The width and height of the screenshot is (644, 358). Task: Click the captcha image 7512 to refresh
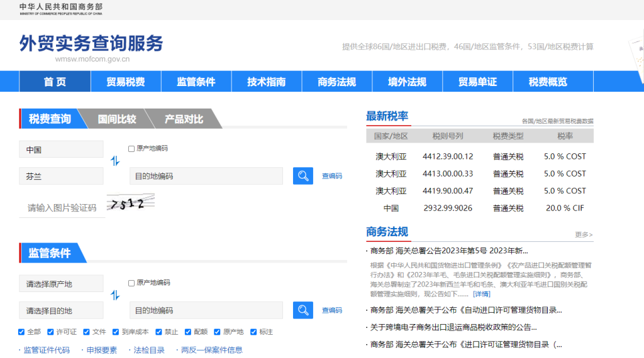point(131,203)
